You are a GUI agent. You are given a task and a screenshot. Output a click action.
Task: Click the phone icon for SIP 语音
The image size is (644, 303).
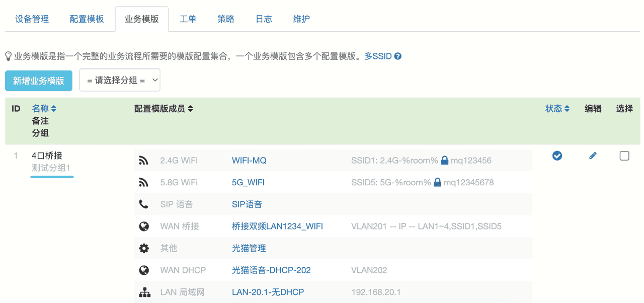pos(144,204)
